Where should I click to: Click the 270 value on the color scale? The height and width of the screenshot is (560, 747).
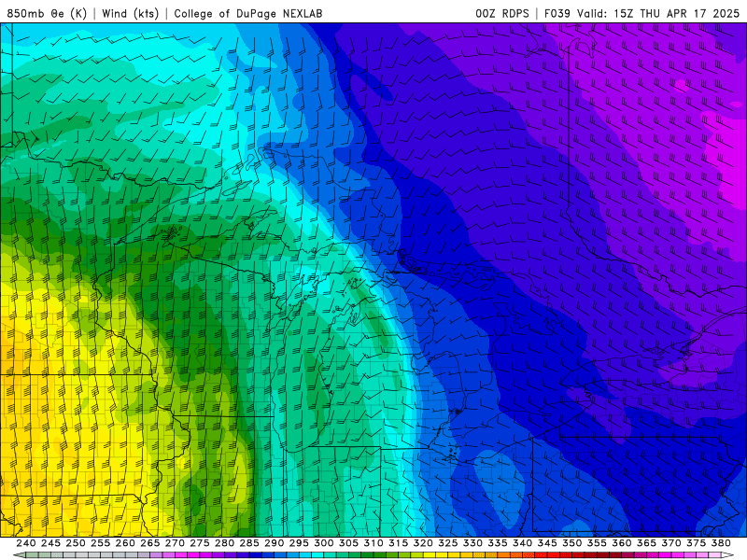coord(175,543)
